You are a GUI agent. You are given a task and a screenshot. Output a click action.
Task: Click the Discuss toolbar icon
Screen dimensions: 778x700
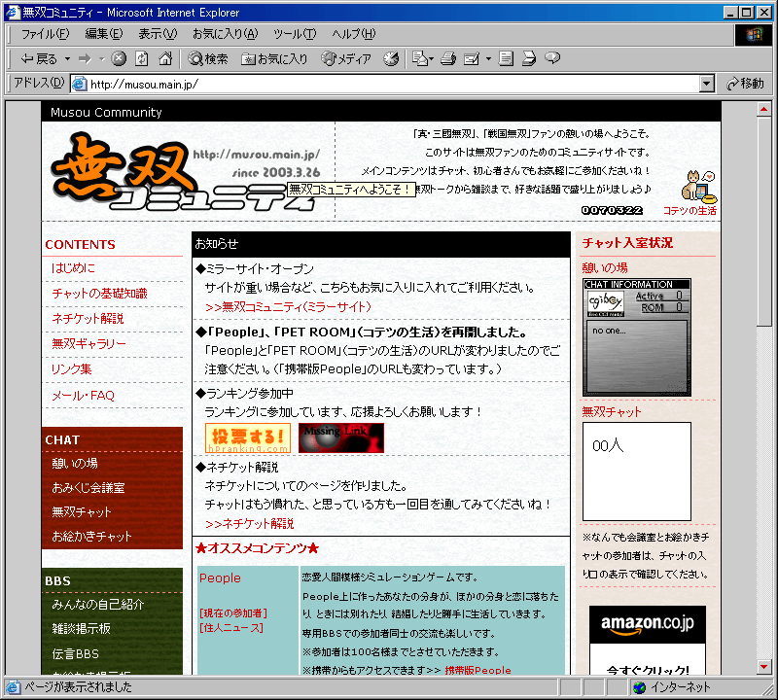[506, 58]
